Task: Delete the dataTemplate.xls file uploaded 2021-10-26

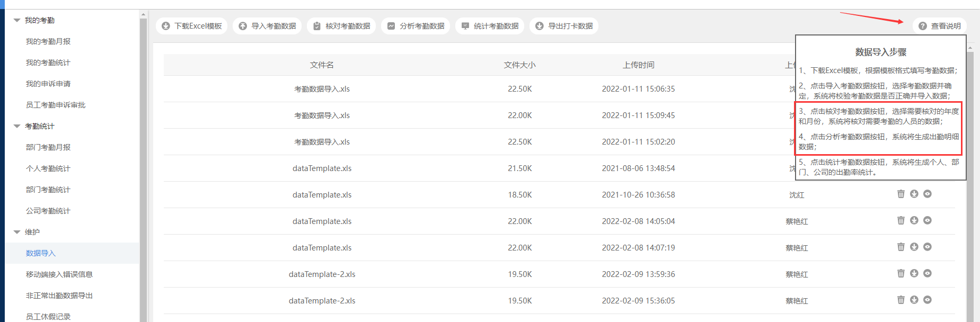Action: (x=900, y=194)
